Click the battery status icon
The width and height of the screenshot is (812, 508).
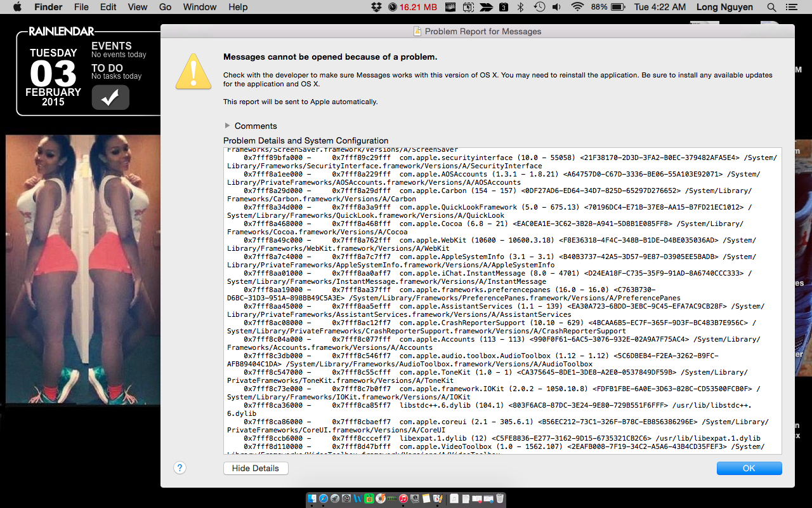(x=617, y=7)
